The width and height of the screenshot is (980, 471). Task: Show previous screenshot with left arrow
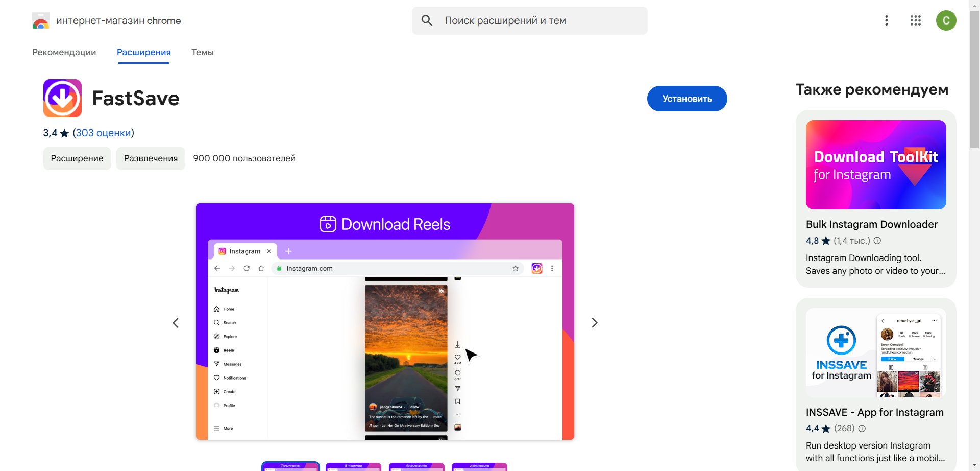pyautogui.click(x=176, y=323)
